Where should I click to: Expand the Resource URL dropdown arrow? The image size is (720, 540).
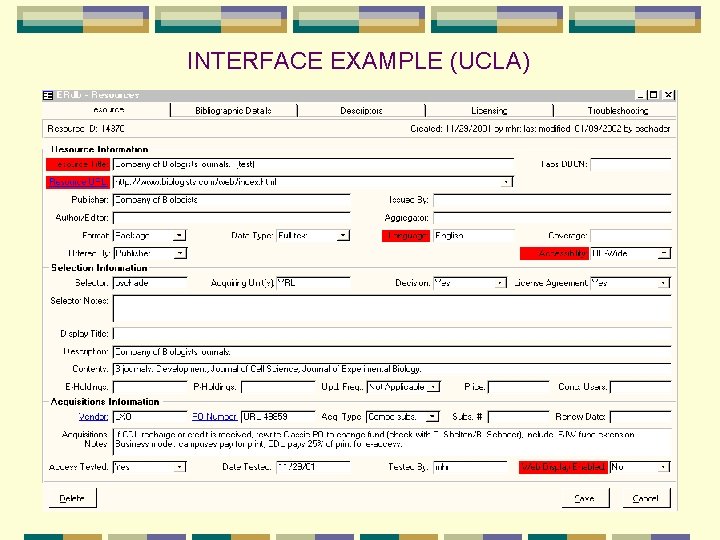pyautogui.click(x=506, y=182)
